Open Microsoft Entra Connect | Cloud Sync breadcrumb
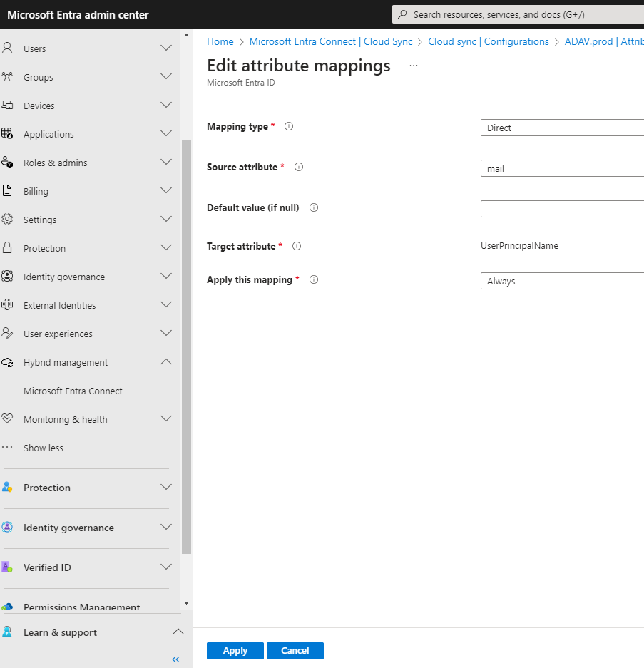 tap(331, 41)
